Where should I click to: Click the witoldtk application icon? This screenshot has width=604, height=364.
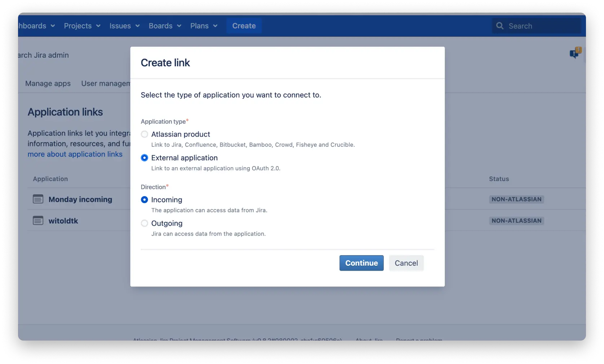38,221
